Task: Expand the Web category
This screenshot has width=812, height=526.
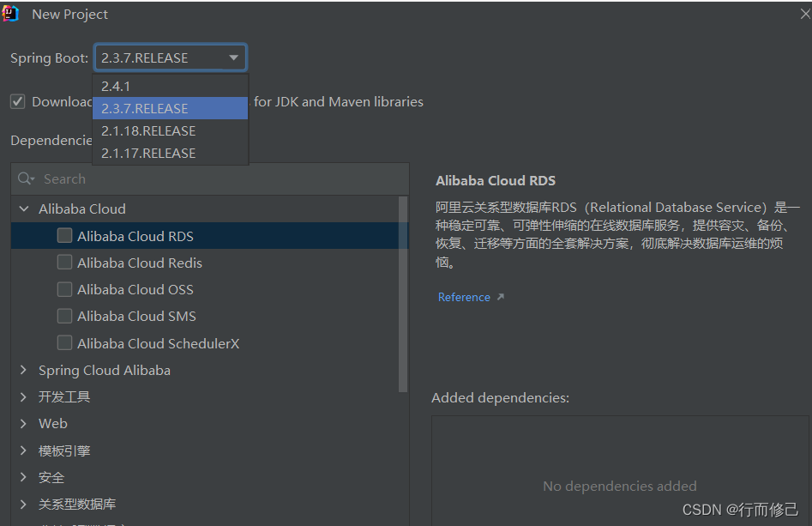Action: coord(23,423)
